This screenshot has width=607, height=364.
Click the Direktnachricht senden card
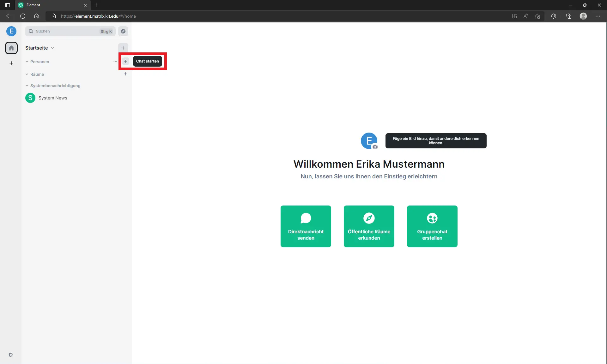pos(306,226)
